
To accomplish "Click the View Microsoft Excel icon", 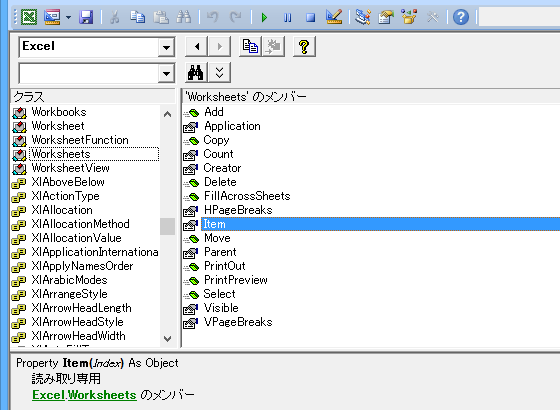I will [x=29, y=17].
